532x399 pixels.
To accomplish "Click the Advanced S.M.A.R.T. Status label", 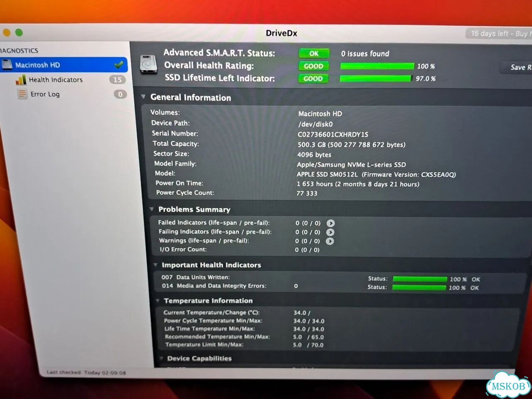I will tap(219, 53).
